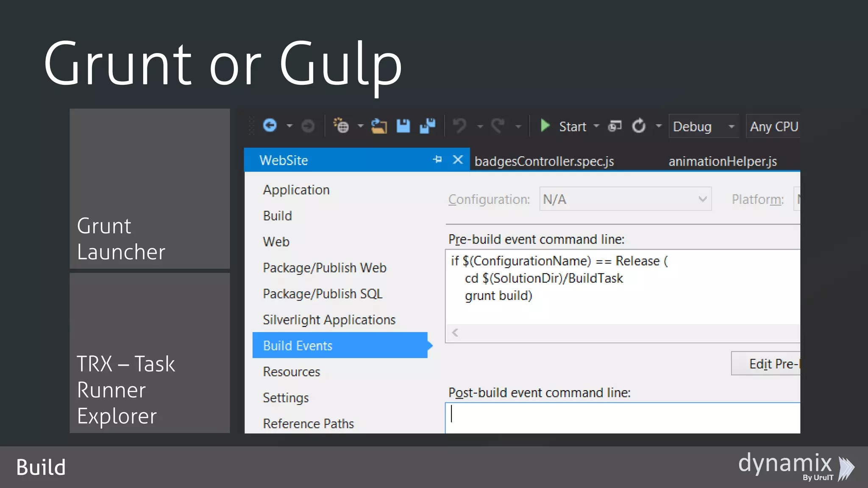This screenshot has width=868, height=488.
Task: Open the Package/Publish Web page
Action: click(325, 268)
